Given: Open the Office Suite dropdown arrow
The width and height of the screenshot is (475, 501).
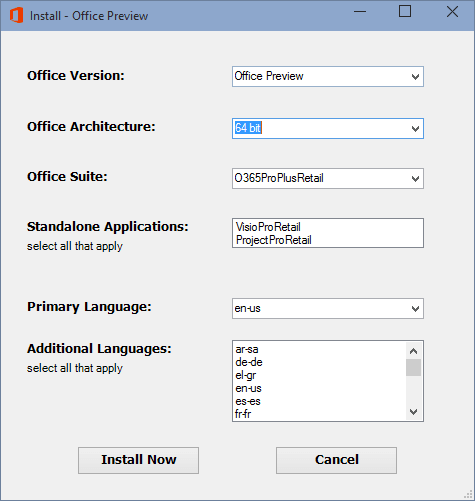Looking at the screenshot, I should click(x=415, y=179).
